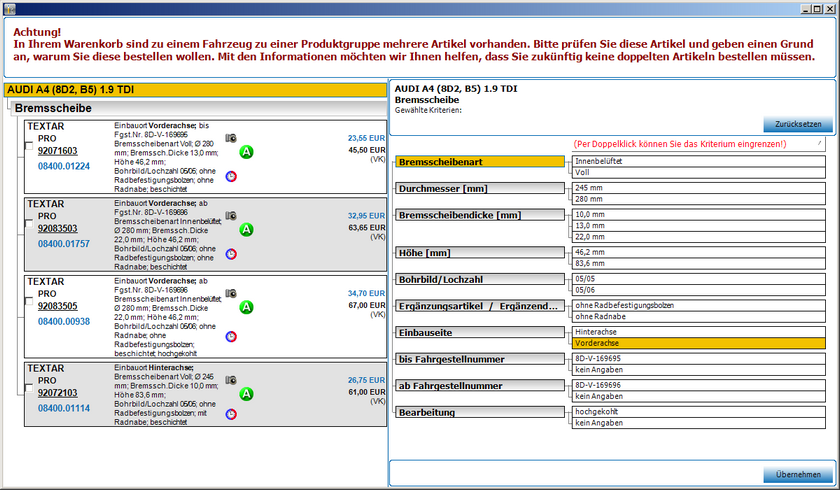Image resolution: width=840 pixels, height=490 pixels.
Task: Choose diameter value 280 mm
Action: (x=699, y=199)
